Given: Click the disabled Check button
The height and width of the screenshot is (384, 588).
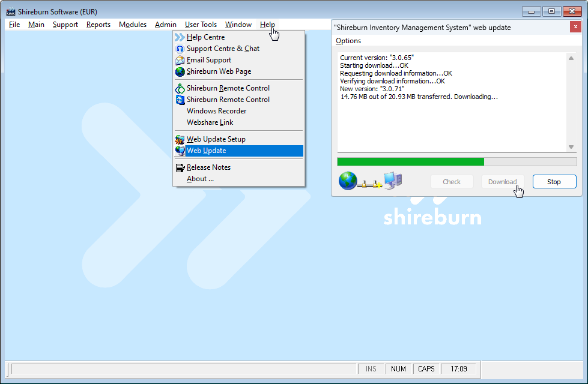Looking at the screenshot, I should coord(452,182).
